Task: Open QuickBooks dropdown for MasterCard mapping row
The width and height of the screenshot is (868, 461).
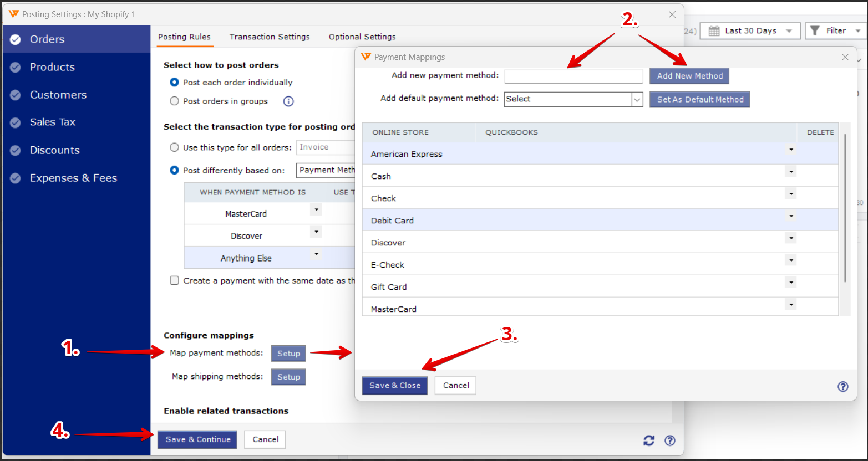Action: tap(791, 305)
